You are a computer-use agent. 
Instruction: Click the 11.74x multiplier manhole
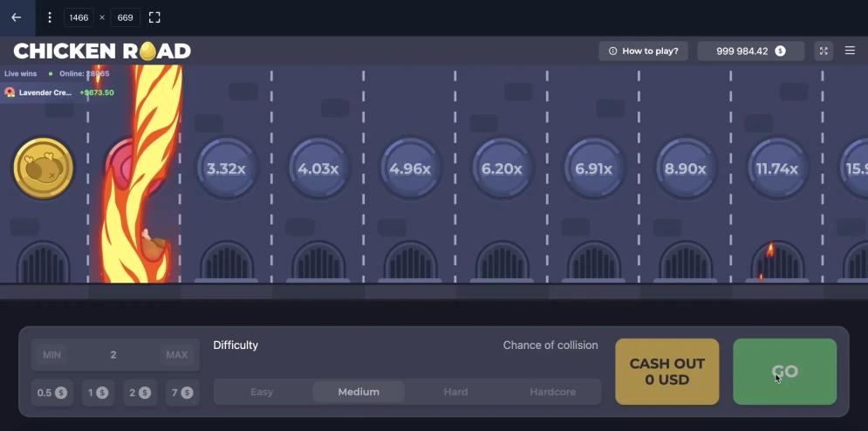[776, 168]
